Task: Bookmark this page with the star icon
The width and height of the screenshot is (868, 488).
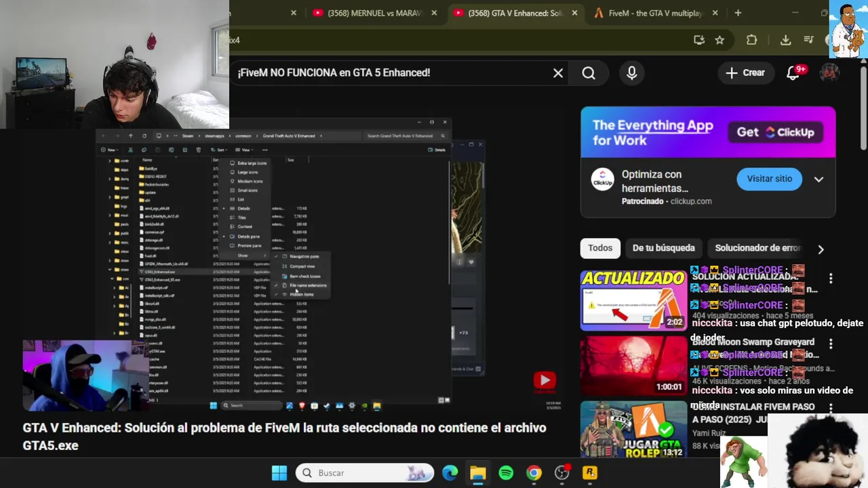Action: tap(719, 40)
